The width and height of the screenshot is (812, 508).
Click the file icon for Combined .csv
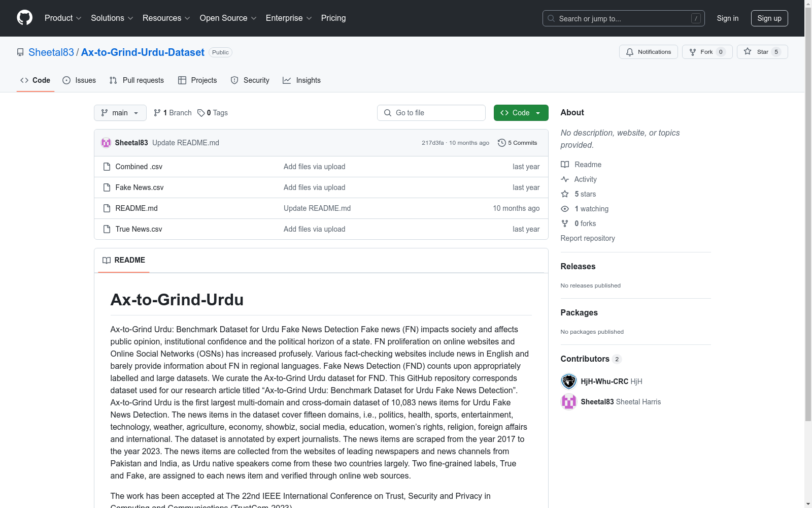coord(107,167)
